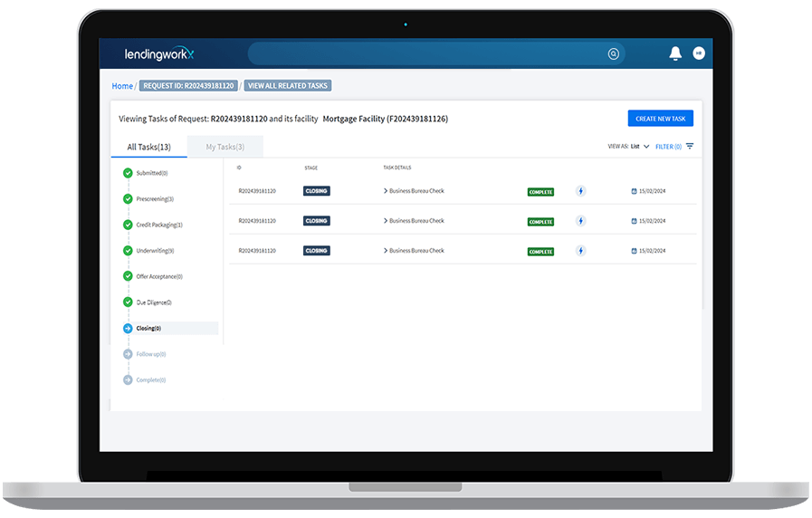Expand first Business Bureau Check task
This screenshot has height=518, width=812.
(386, 191)
